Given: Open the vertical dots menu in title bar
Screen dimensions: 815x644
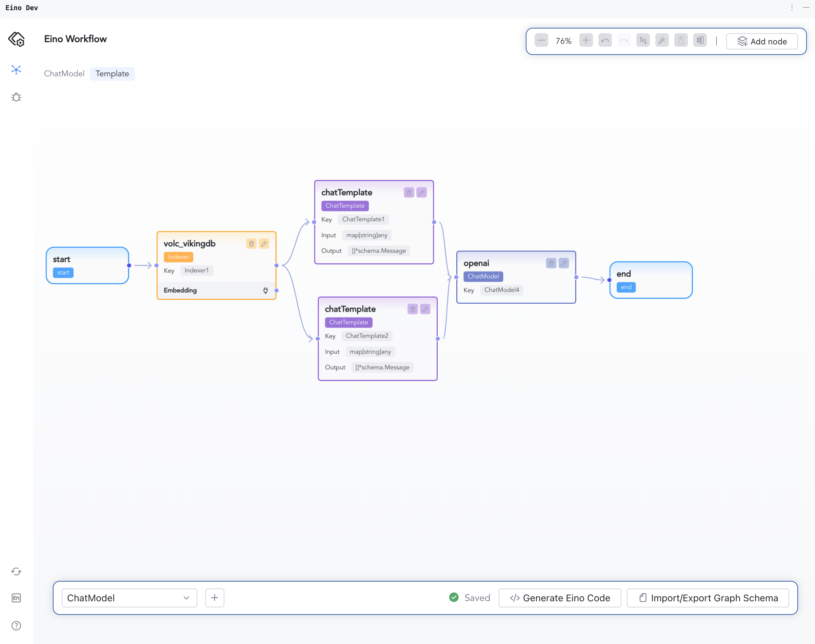Looking at the screenshot, I should [792, 7].
